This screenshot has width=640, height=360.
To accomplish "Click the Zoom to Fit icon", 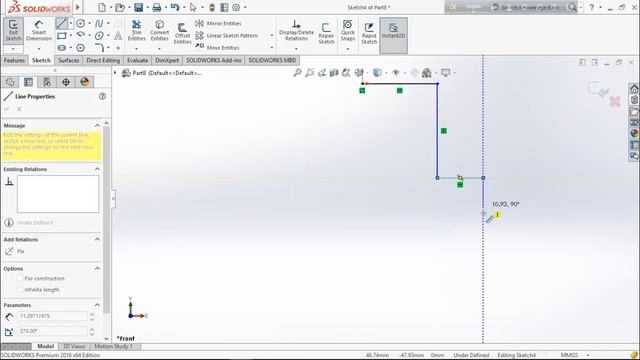I will click(297, 73).
